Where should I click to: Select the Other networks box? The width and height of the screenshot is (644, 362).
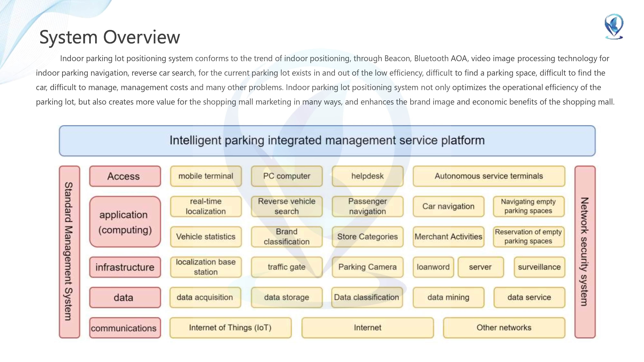tap(504, 328)
